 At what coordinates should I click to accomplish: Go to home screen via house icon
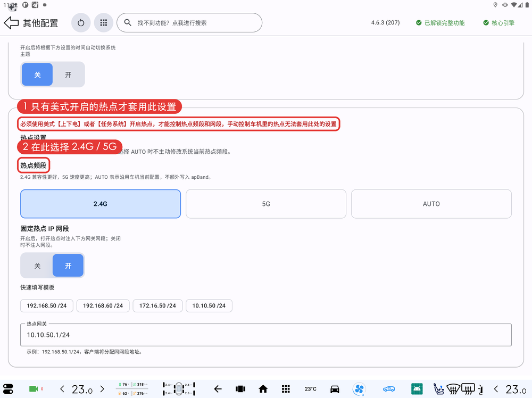click(x=263, y=389)
